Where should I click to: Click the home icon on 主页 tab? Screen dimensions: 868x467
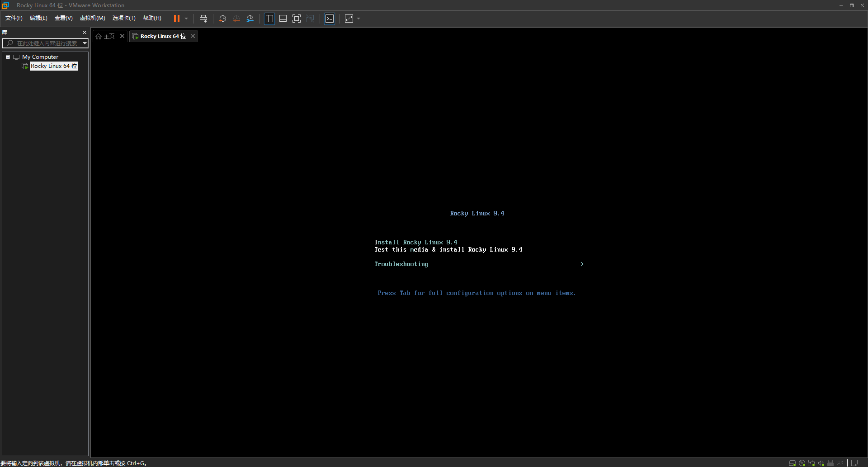[99, 36]
